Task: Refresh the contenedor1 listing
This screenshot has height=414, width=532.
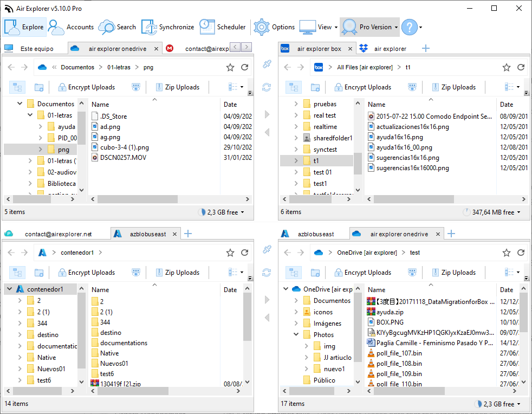Action: click(245, 253)
